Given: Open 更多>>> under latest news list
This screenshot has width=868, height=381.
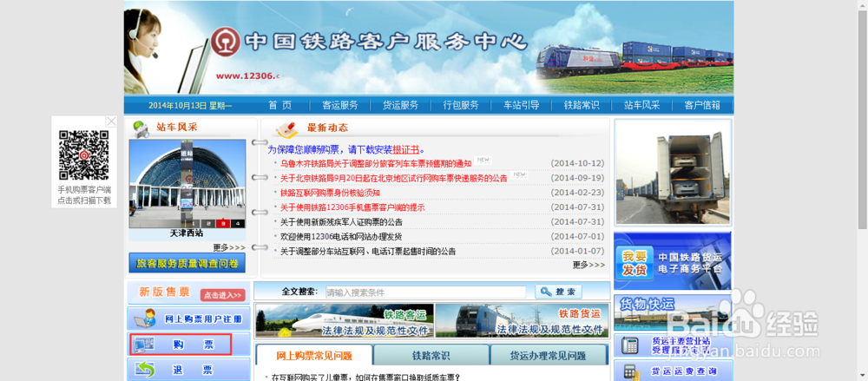Looking at the screenshot, I should 589,265.
